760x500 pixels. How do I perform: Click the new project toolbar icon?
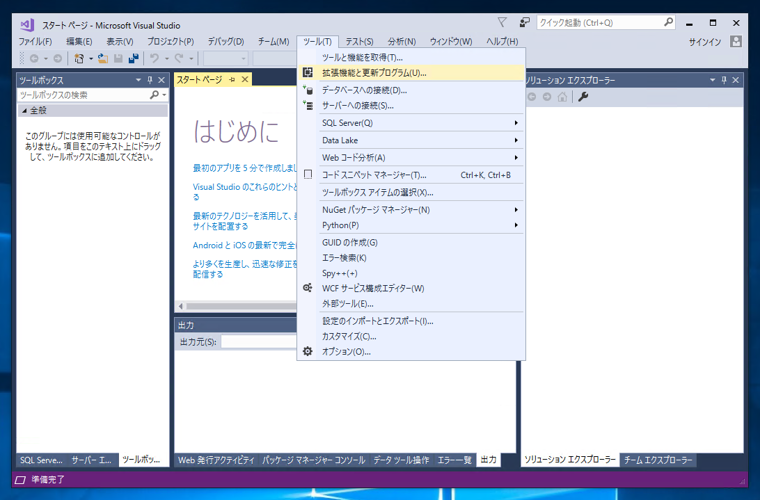point(79,59)
